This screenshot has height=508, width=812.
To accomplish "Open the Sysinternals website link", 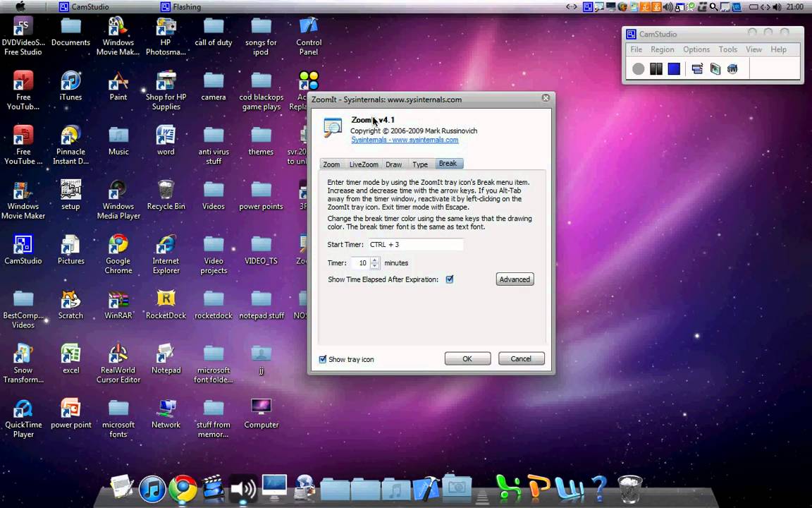I will 405,140.
